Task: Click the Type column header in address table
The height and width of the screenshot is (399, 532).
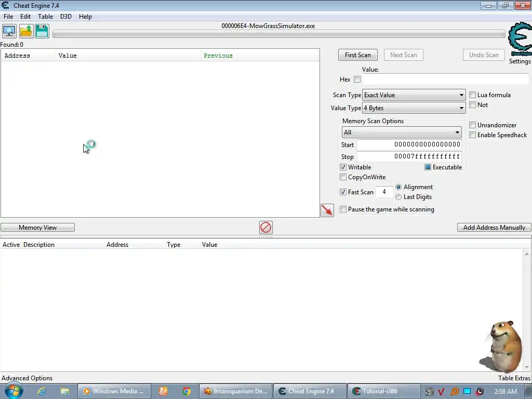Action: pos(182,245)
